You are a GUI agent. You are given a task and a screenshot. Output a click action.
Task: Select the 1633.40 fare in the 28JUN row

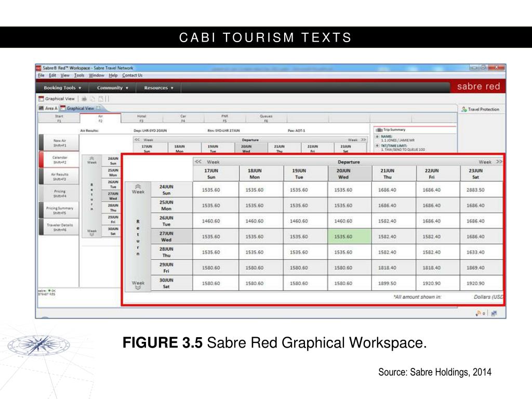point(481,252)
